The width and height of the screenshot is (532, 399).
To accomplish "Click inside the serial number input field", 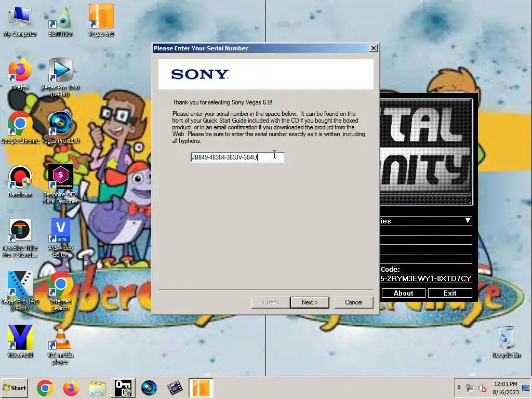I will (237, 157).
